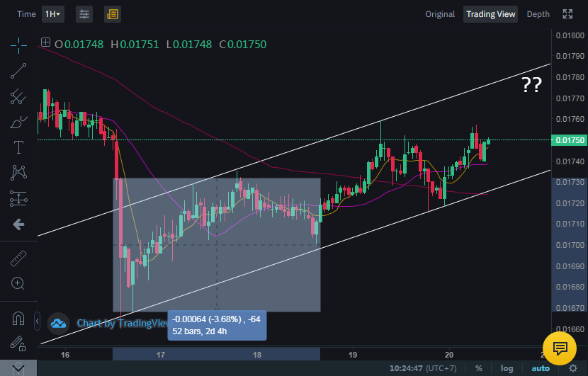The width and height of the screenshot is (588, 376).
Task: Open the indicators list icon
Action: point(113,14)
